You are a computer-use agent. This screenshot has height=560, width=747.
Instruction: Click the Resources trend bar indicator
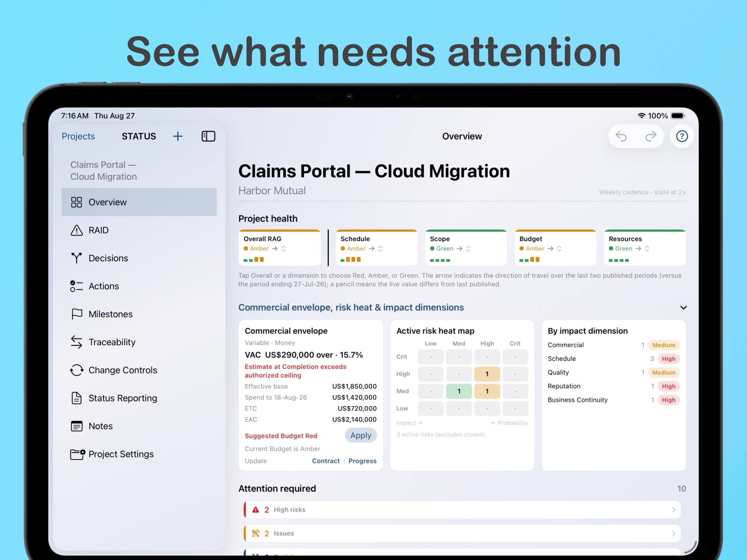coord(619,260)
